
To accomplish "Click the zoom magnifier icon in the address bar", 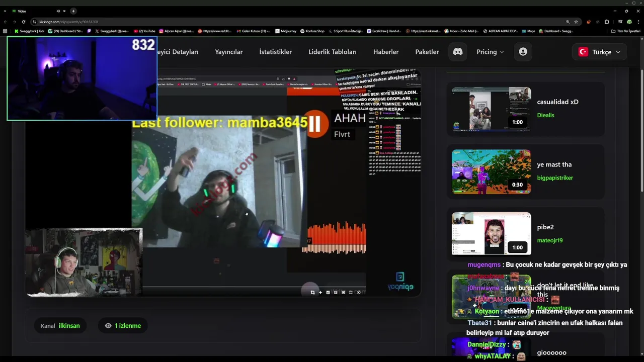I will 568,22.
